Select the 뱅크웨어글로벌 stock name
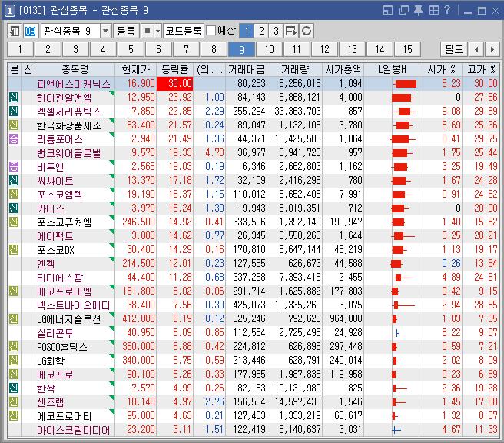Screen dimensions: 504x443 (69, 153)
